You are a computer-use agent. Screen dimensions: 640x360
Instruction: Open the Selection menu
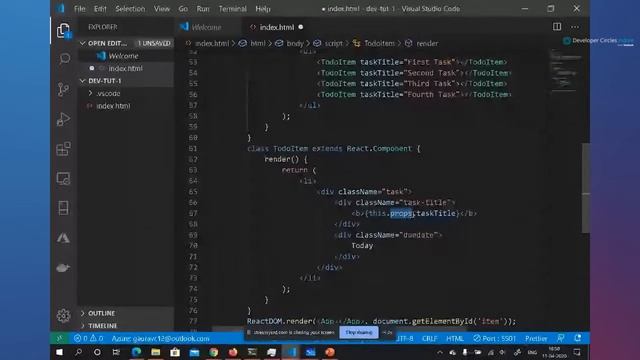(130, 9)
